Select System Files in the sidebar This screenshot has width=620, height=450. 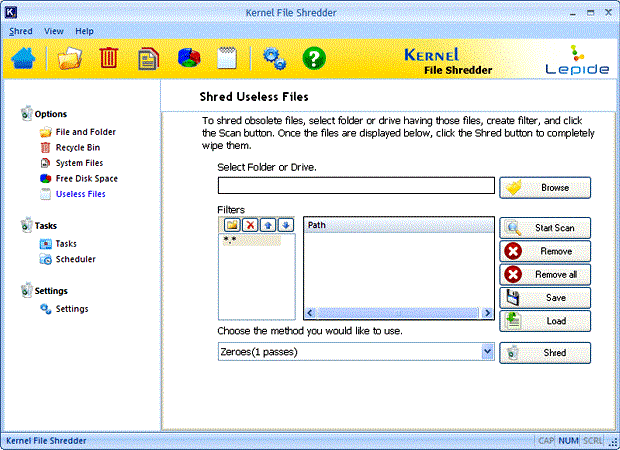click(x=72, y=163)
